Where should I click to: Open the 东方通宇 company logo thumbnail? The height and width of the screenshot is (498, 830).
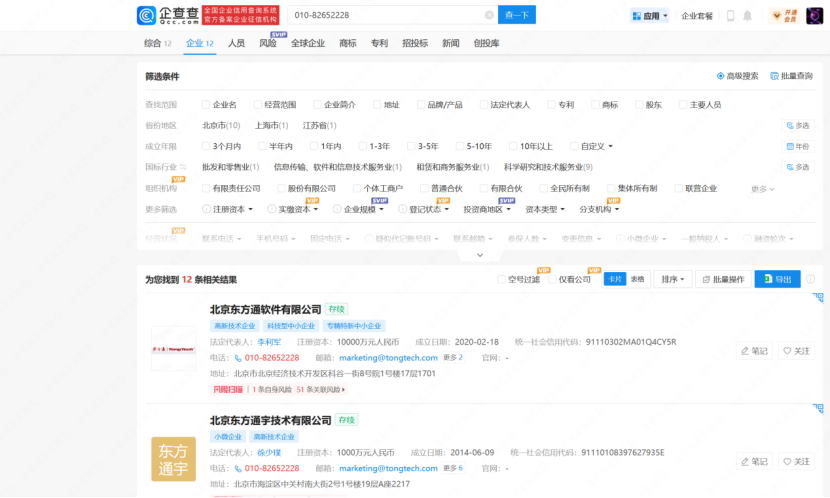[x=174, y=459]
